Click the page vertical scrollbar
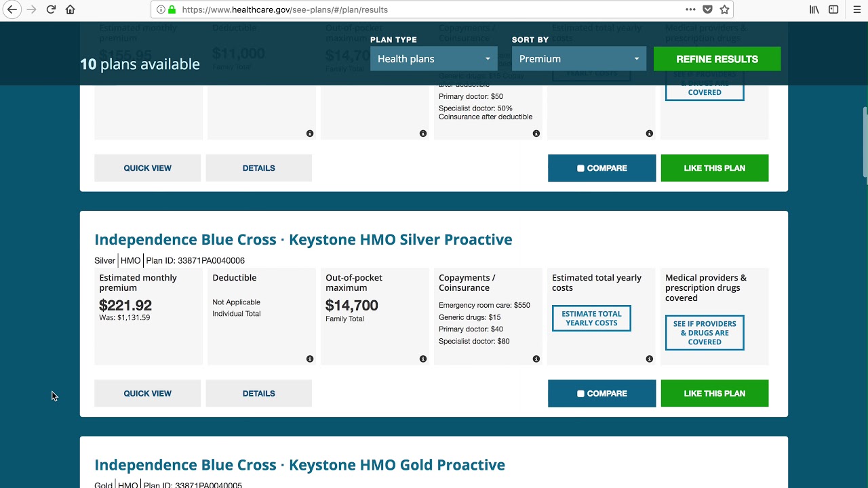The height and width of the screenshot is (488, 868). 864,142
